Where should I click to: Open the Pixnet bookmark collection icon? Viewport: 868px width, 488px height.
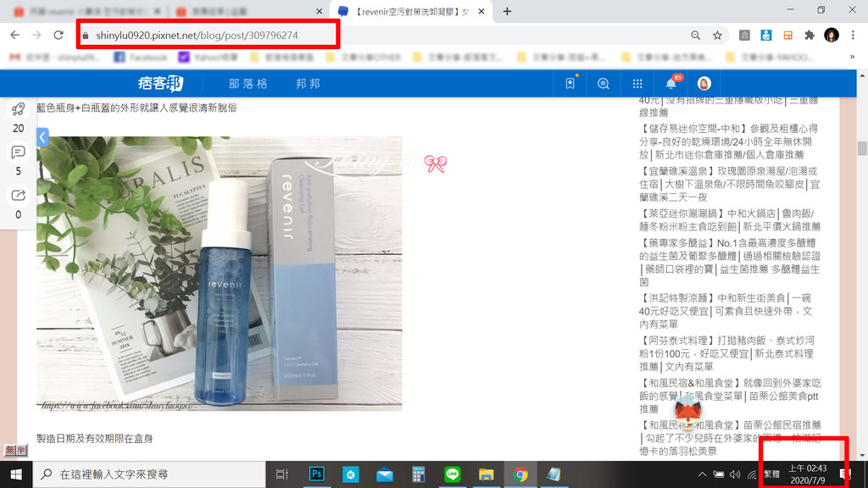(570, 84)
